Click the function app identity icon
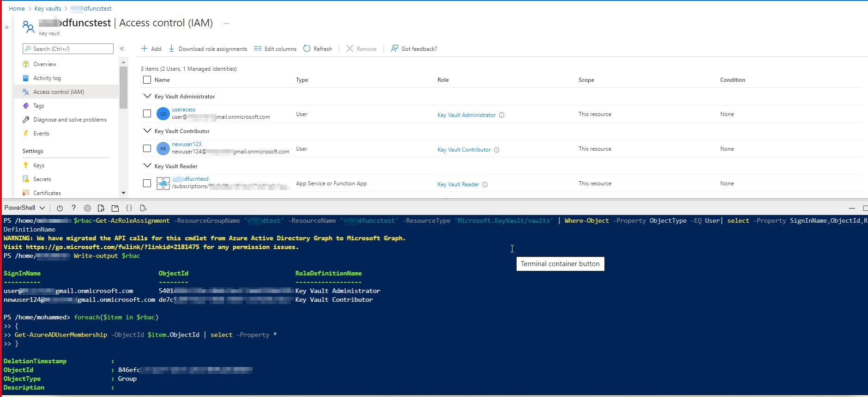Viewport: 868px width, 397px height. click(163, 183)
